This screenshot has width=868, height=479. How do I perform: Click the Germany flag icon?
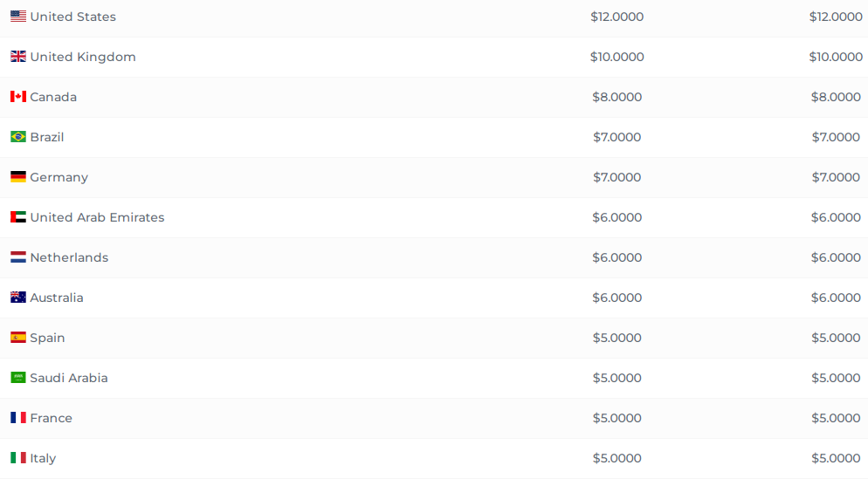point(18,177)
